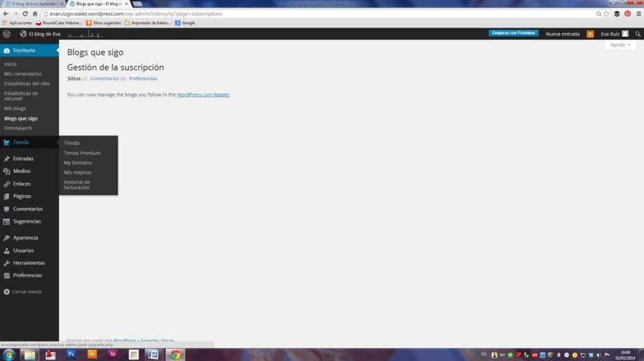Expand the Ayuda help dropdown
This screenshot has width=644, height=361.
click(x=621, y=45)
